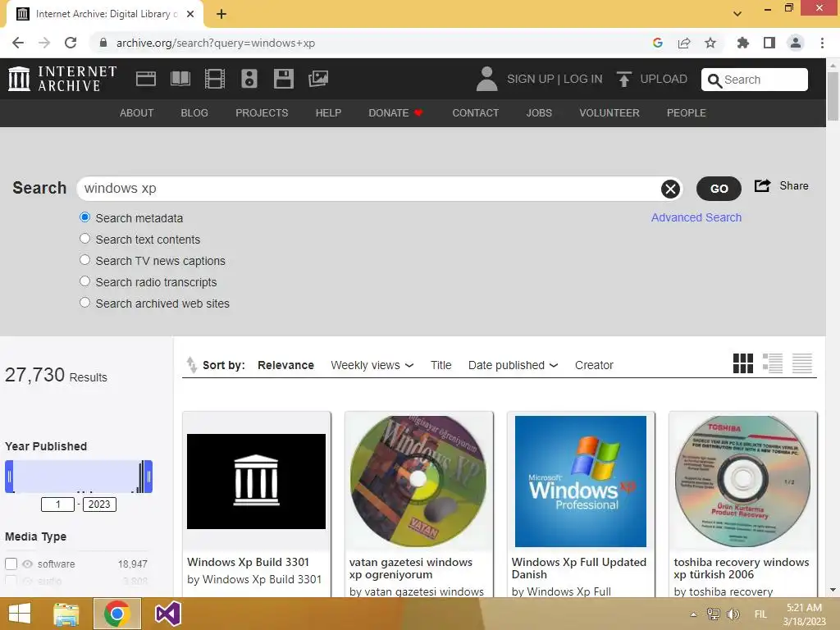Screen dimensions: 840x630
Task: Click the page vertical scrollbar thumb
Action: tap(833, 96)
